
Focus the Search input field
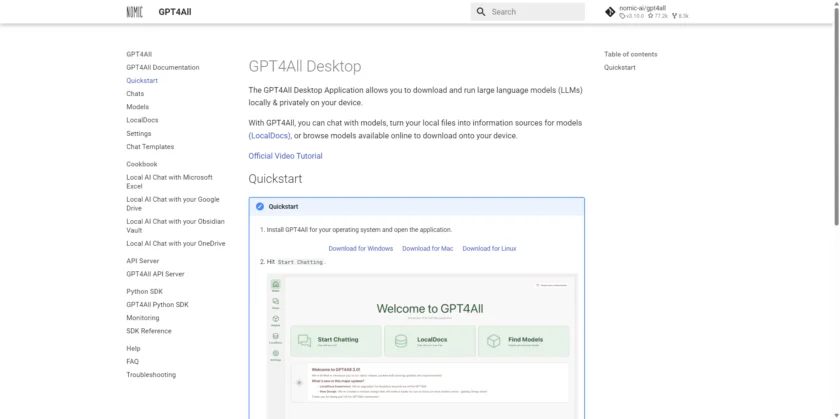point(535,12)
